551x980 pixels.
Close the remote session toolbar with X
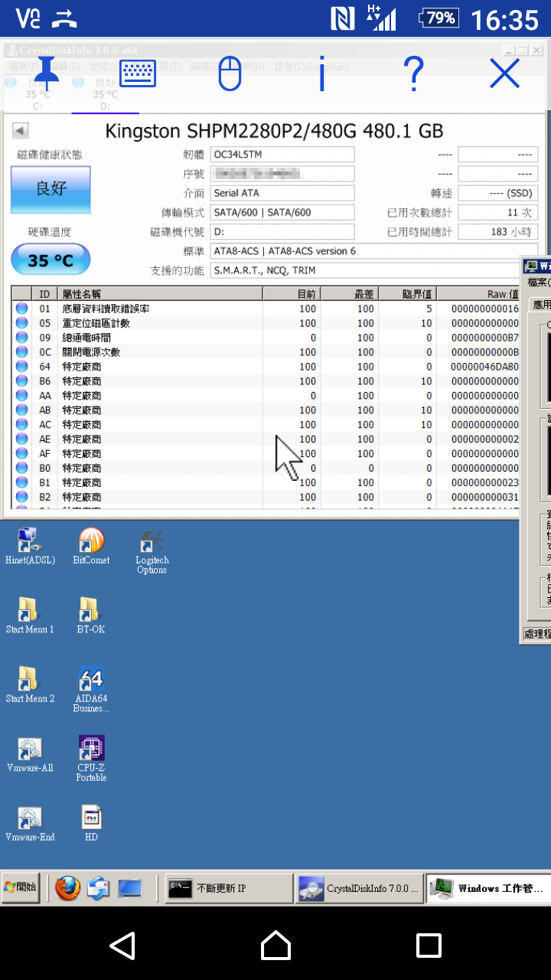(x=505, y=74)
